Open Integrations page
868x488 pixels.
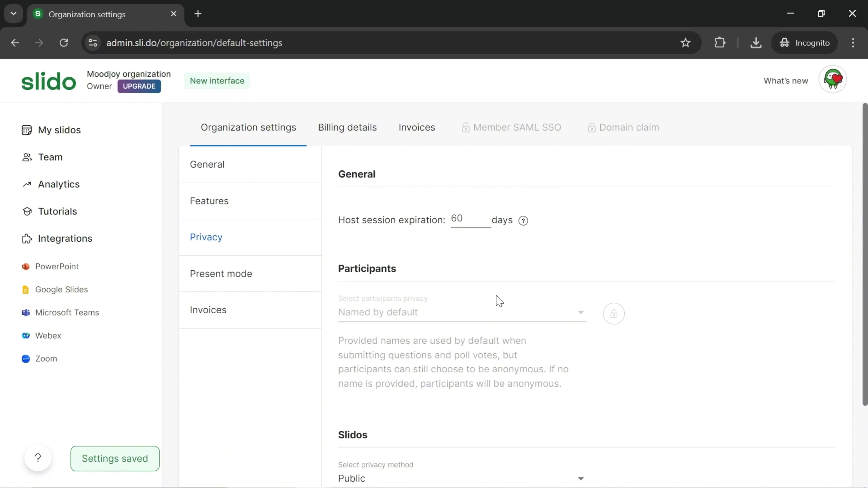[x=65, y=238]
